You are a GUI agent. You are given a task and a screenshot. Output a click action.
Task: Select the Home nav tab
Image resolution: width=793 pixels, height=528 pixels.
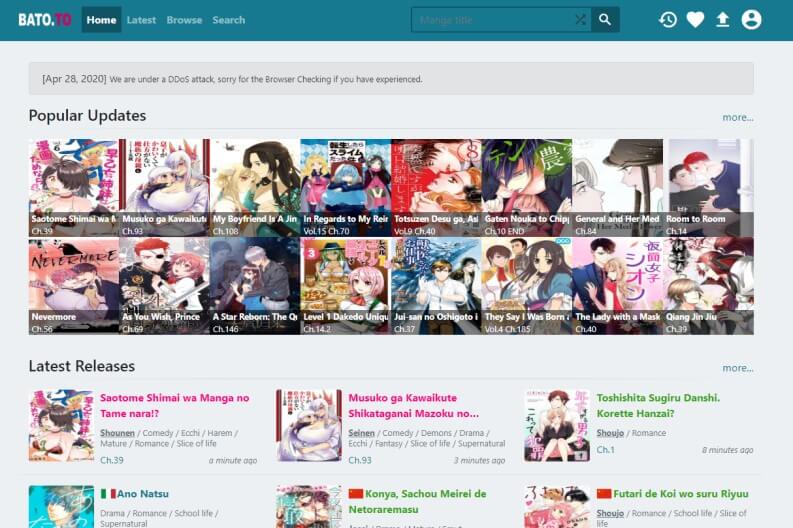coord(101,20)
